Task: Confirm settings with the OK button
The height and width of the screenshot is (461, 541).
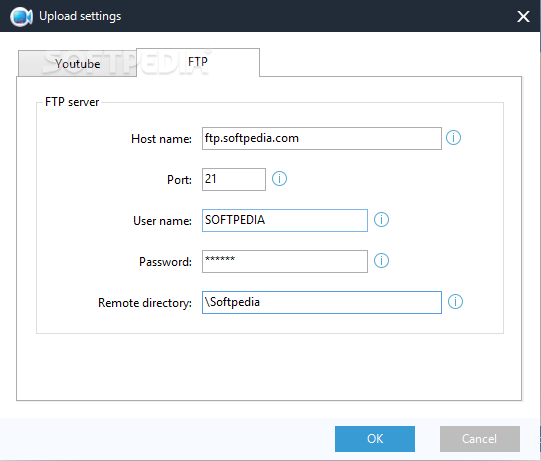Action: tap(375, 439)
